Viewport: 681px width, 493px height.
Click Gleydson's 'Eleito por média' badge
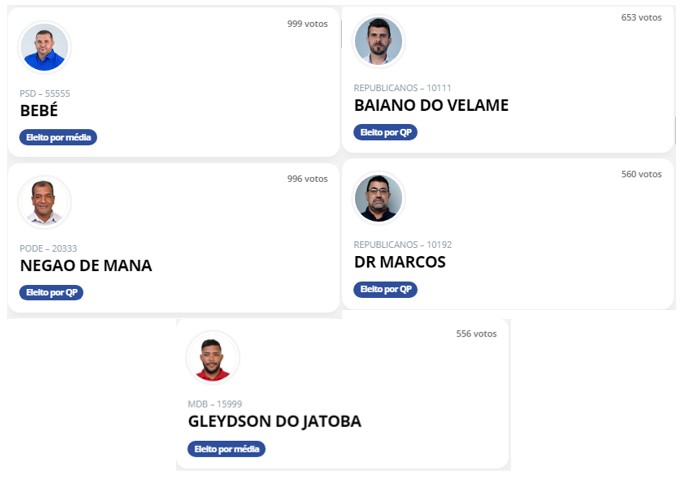(226, 449)
